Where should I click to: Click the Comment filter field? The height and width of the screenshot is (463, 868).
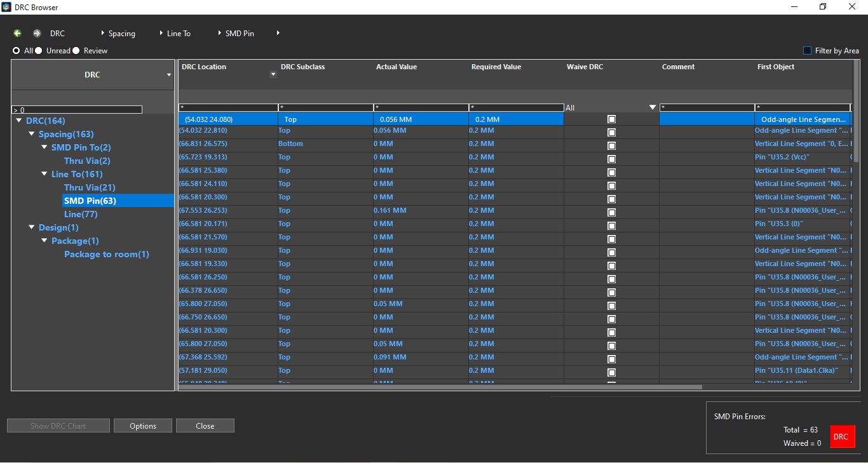tap(707, 107)
